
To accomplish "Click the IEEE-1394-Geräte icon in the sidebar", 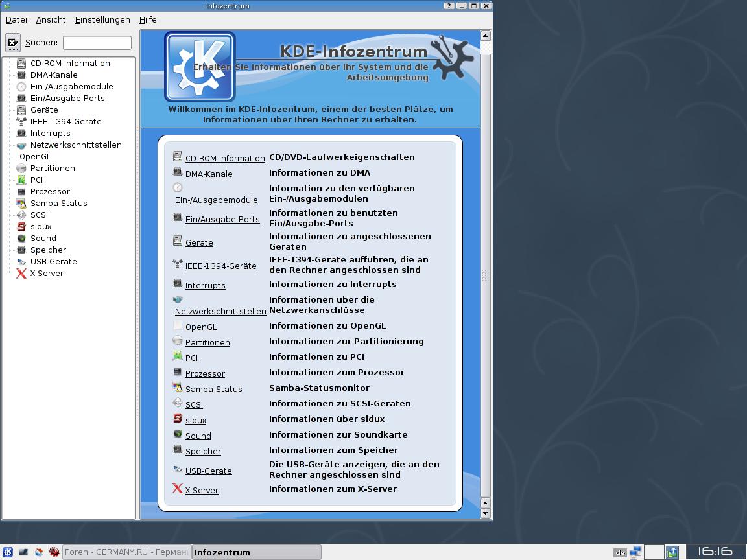I will tap(21, 122).
